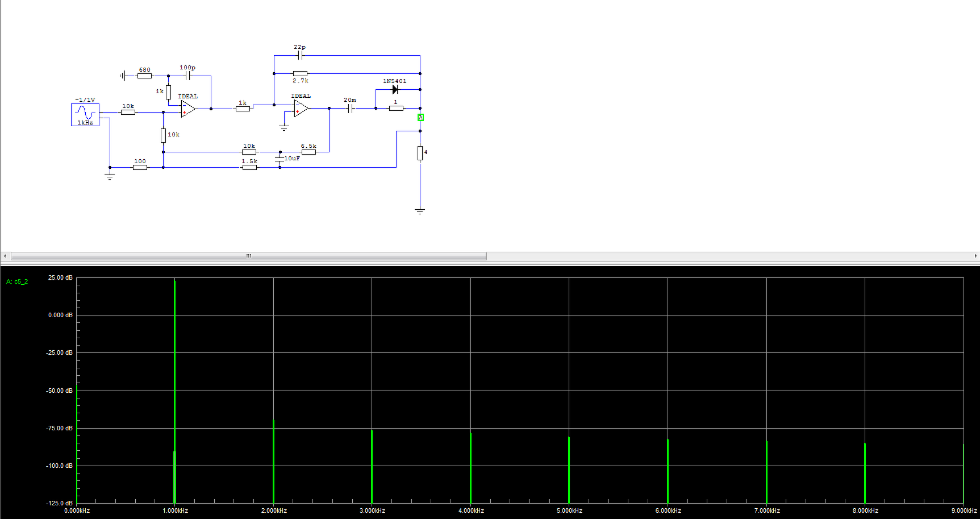Click the 0.000 dB axis label
This screenshot has width=980, height=519.
60,315
